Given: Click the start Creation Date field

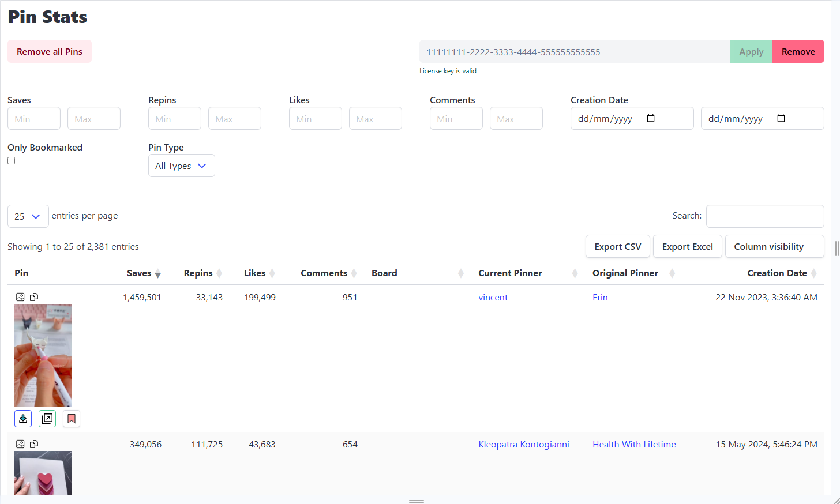Looking at the screenshot, I should pyautogui.click(x=632, y=118).
